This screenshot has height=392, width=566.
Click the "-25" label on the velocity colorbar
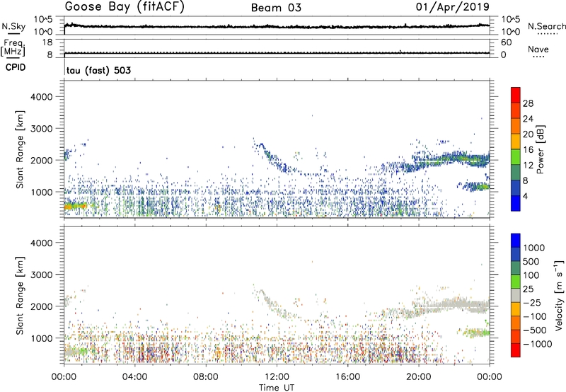click(x=532, y=303)
